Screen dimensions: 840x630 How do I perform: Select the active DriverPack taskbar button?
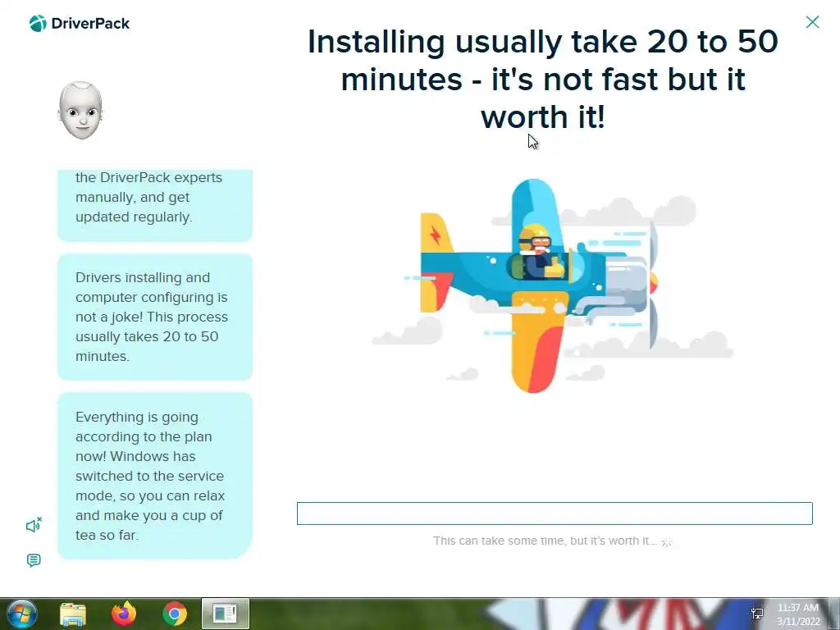(225, 614)
